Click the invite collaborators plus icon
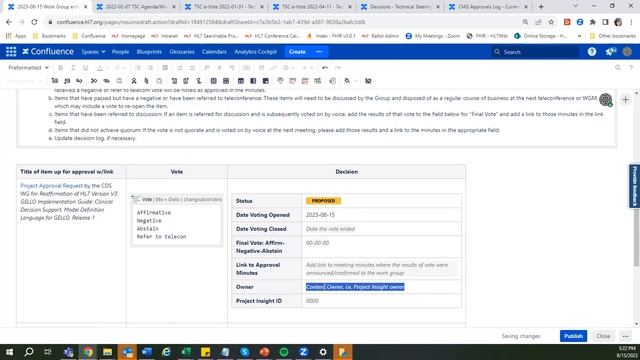The width and height of the screenshot is (640, 360). click(x=625, y=100)
